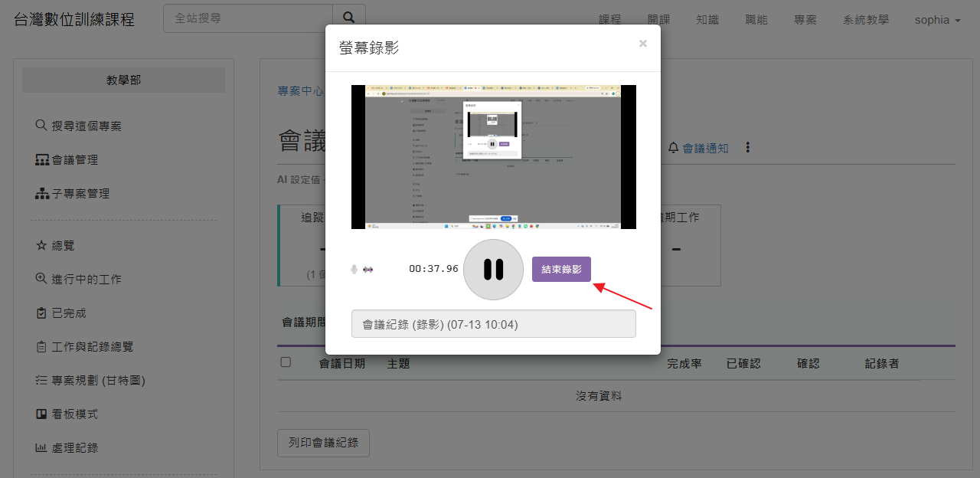Click the 列印會議紀錄 button
This screenshot has width=980, height=478.
click(323, 443)
